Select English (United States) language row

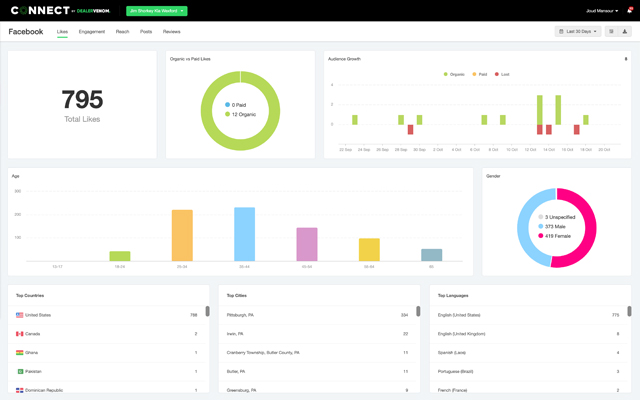pos(529,315)
